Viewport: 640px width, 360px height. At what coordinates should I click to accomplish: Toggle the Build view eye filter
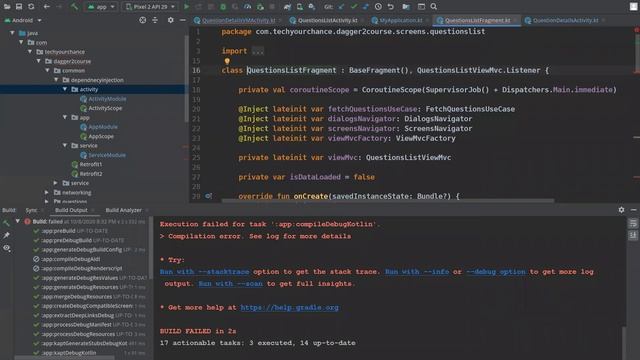tap(7, 248)
